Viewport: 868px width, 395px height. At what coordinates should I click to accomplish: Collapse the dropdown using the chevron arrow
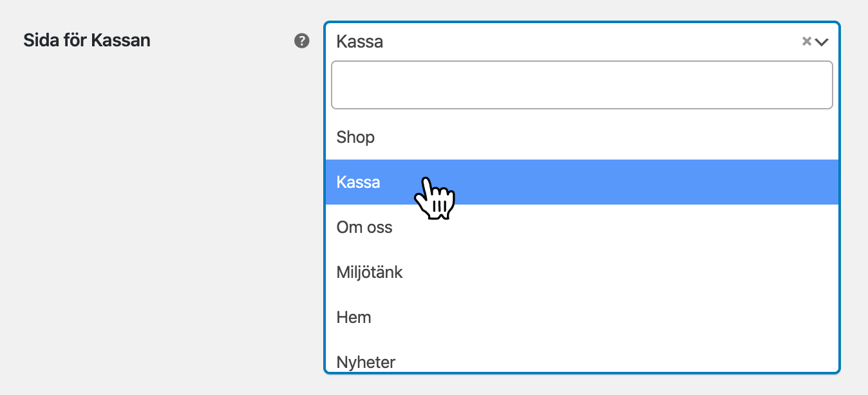(x=821, y=42)
